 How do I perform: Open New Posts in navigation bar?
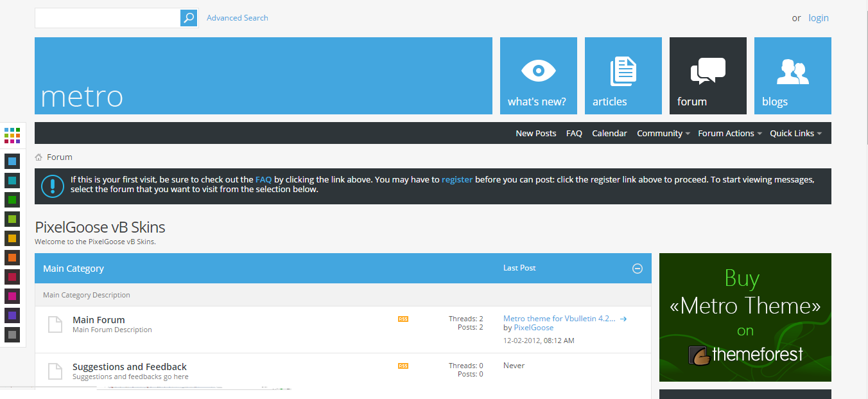pos(535,134)
